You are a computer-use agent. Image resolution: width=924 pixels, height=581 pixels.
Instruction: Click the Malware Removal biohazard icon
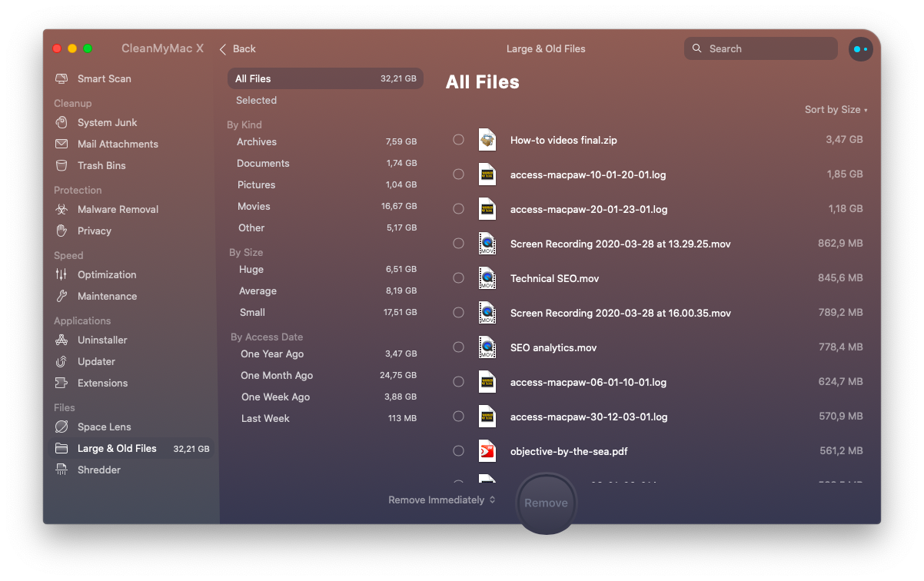tap(61, 209)
